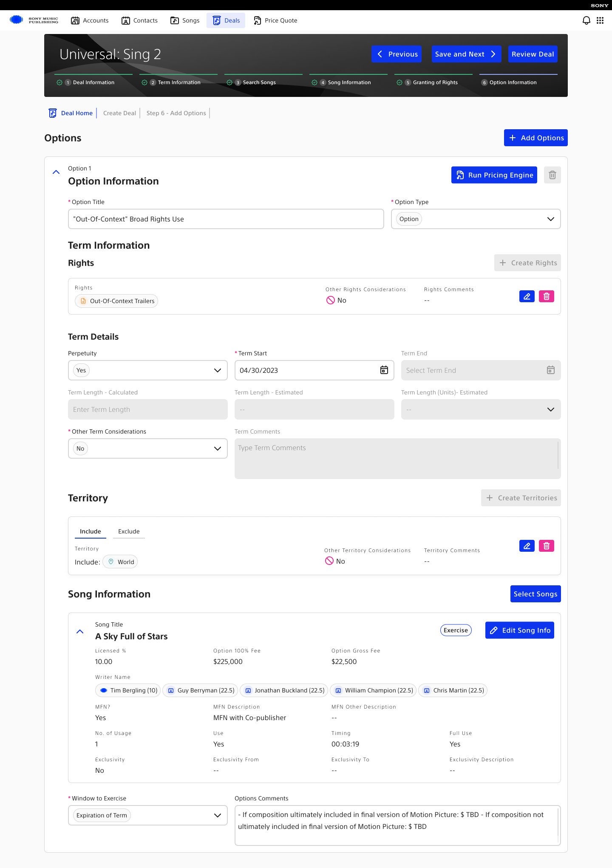This screenshot has width=612, height=868.
Task: Click the Term Comments text area
Action: [398, 459]
